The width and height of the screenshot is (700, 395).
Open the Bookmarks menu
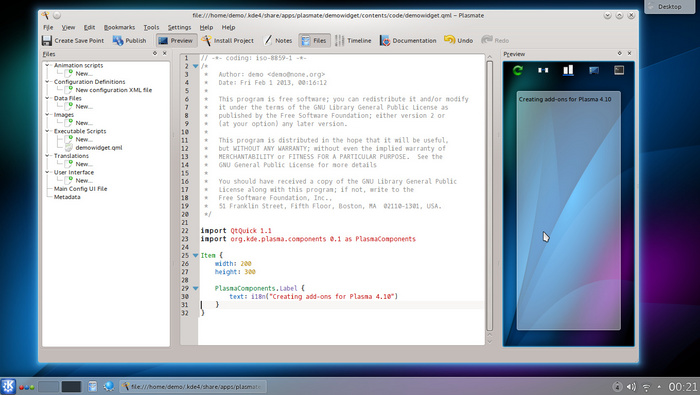click(119, 27)
